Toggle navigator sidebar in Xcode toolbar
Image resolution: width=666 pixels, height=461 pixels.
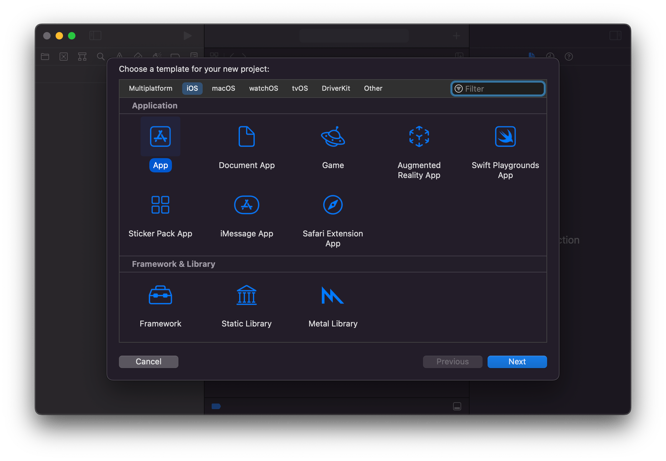(x=95, y=36)
